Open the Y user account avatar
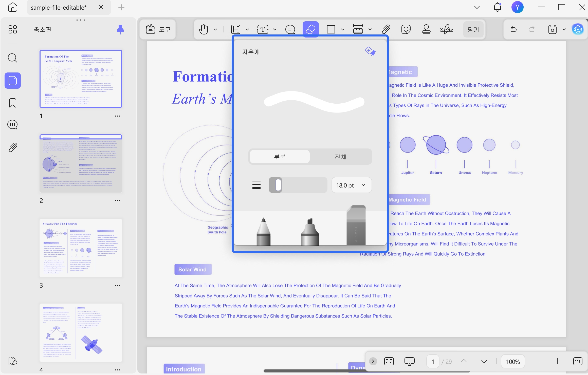588x375 pixels. [x=517, y=7]
